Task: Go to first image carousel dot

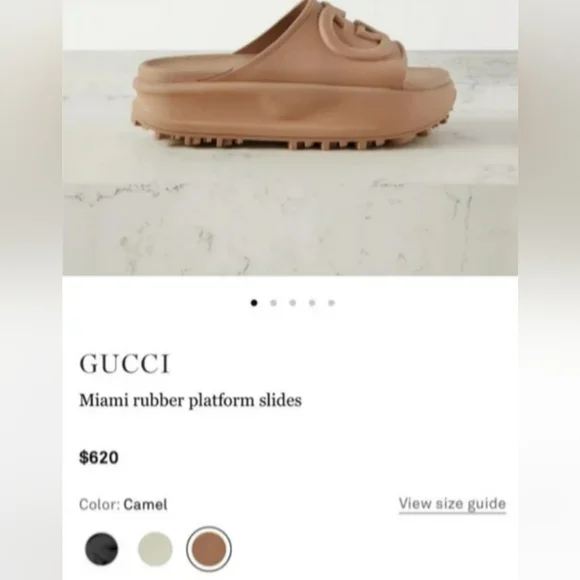Action: (254, 303)
